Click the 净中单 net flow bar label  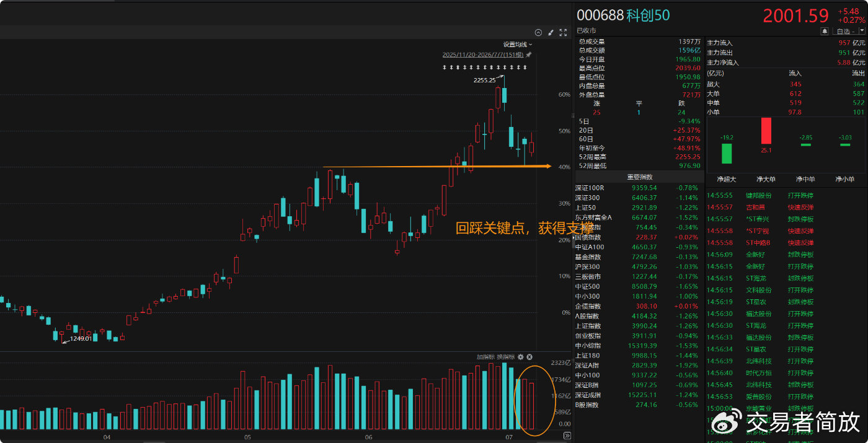pos(806,179)
